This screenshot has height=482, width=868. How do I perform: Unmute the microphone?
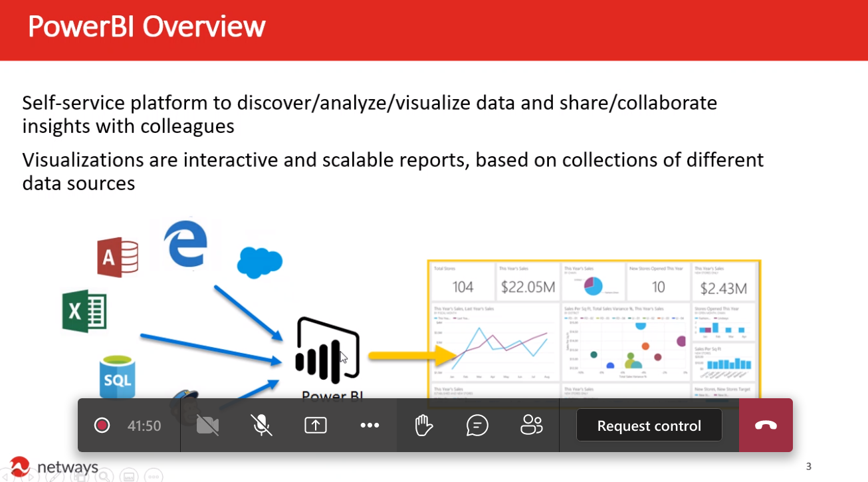262,425
